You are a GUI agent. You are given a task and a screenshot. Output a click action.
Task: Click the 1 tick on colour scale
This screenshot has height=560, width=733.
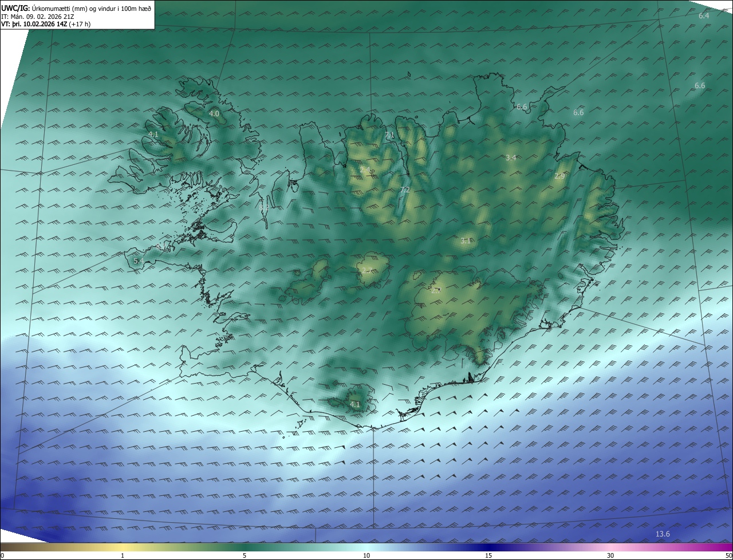tap(123, 555)
